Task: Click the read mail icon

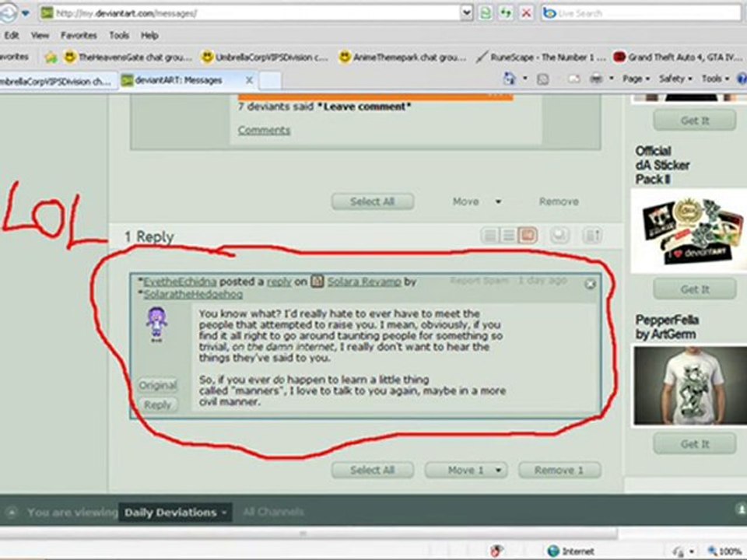Action: [573, 79]
